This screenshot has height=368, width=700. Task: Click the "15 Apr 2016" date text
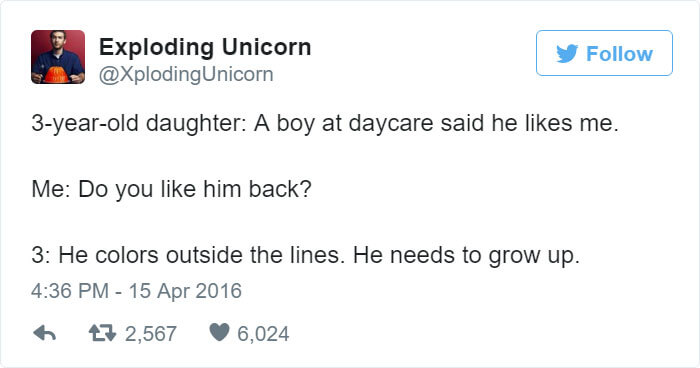[185, 291]
